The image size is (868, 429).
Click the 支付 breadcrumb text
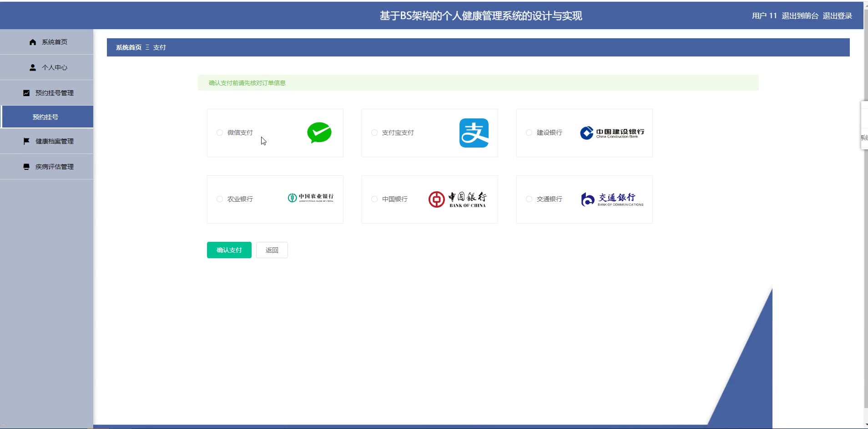(159, 47)
